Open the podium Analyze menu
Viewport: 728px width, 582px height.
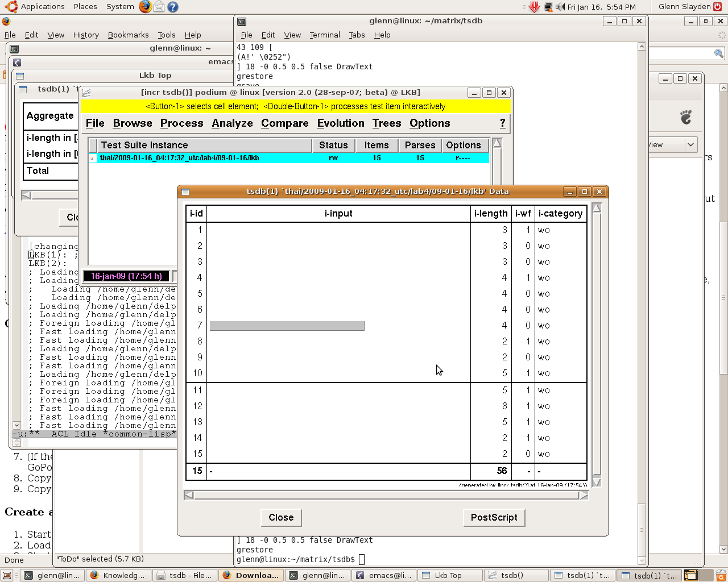(x=232, y=123)
